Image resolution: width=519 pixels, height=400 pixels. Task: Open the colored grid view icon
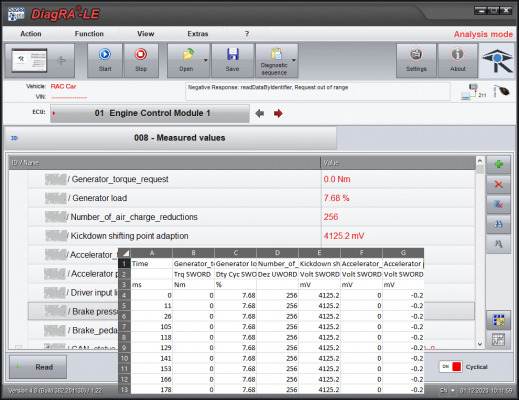click(498, 320)
